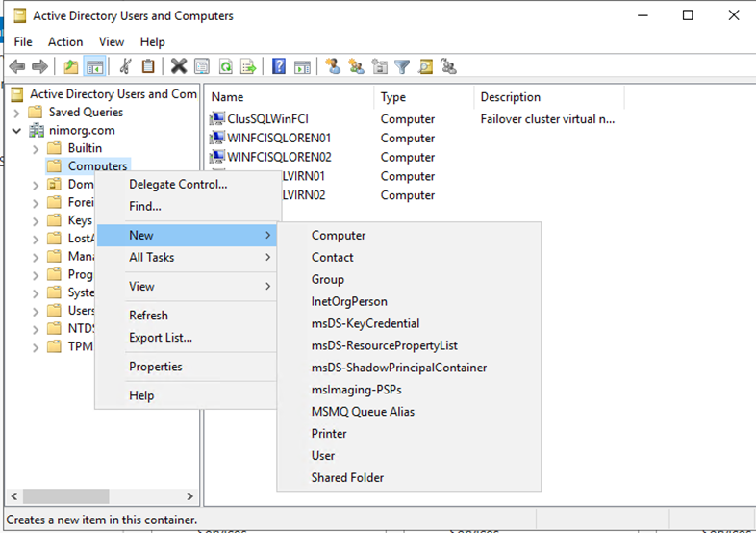Click the Delete (X) toolbar icon

pos(178,66)
